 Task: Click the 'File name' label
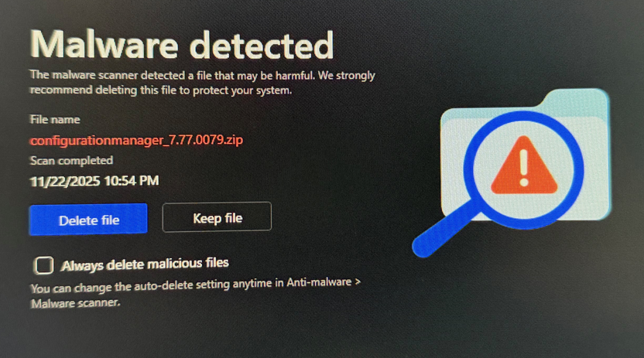tap(55, 119)
